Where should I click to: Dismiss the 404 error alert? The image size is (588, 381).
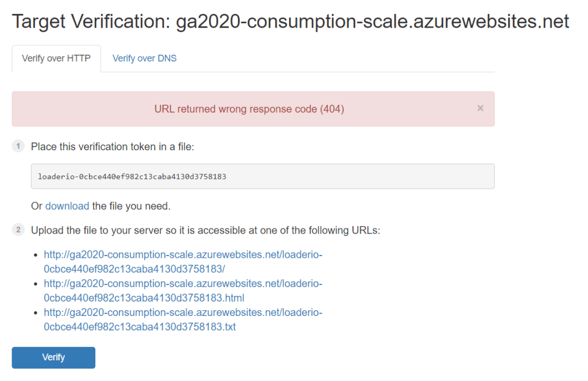click(480, 108)
